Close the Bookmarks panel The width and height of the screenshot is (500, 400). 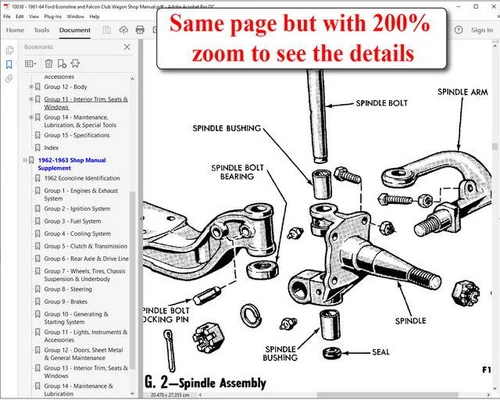coord(127,47)
